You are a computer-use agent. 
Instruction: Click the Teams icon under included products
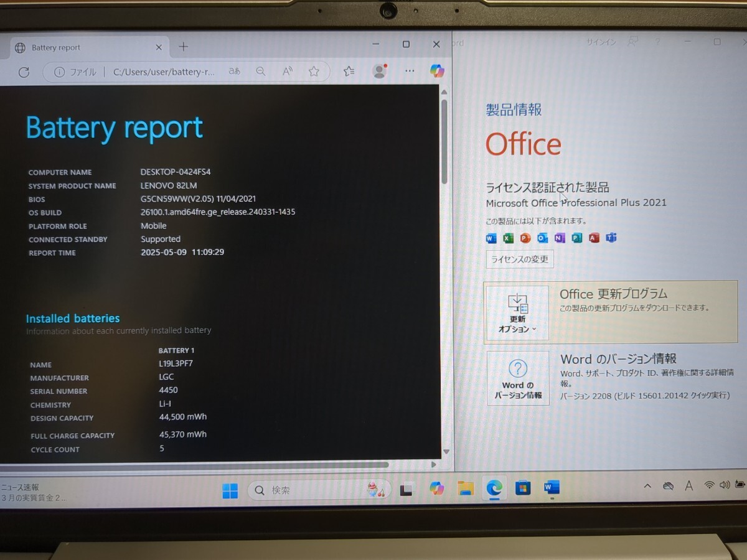point(611,238)
